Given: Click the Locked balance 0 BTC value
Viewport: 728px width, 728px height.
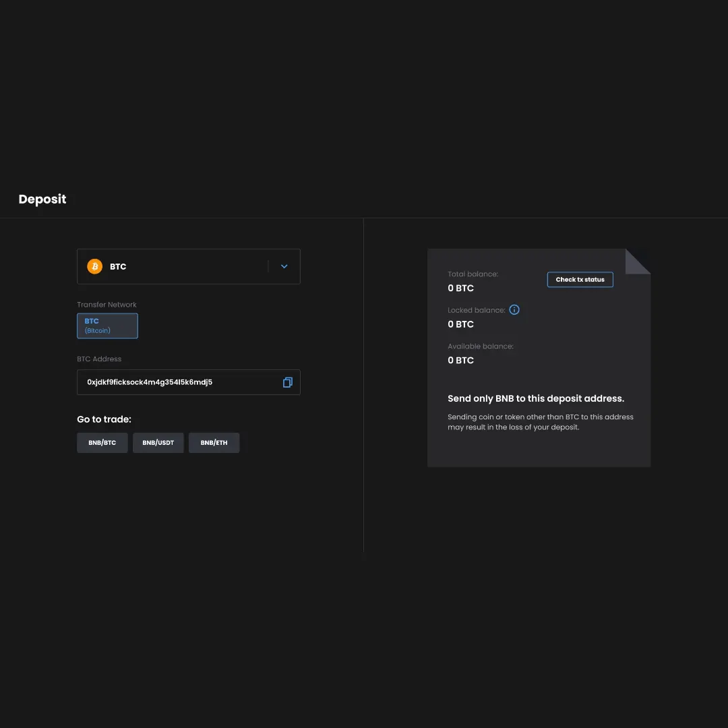Looking at the screenshot, I should click(460, 324).
